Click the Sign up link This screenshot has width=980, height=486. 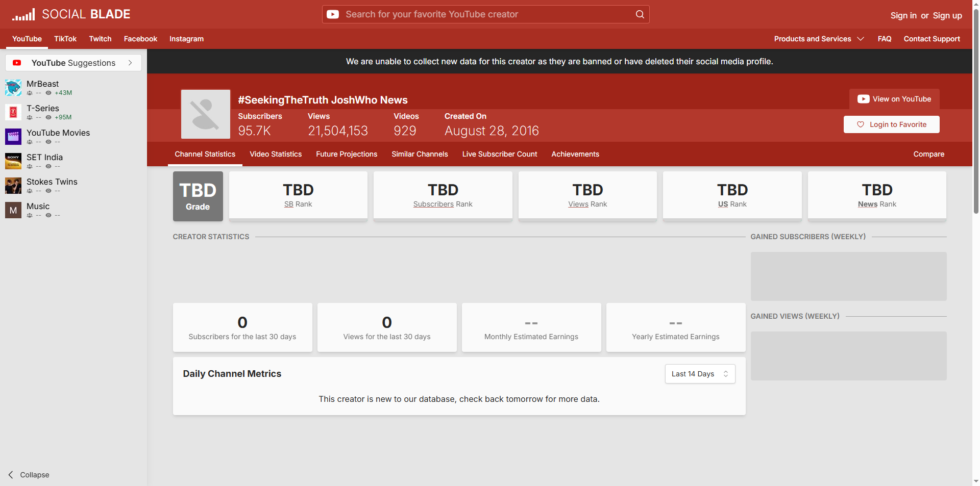(947, 15)
